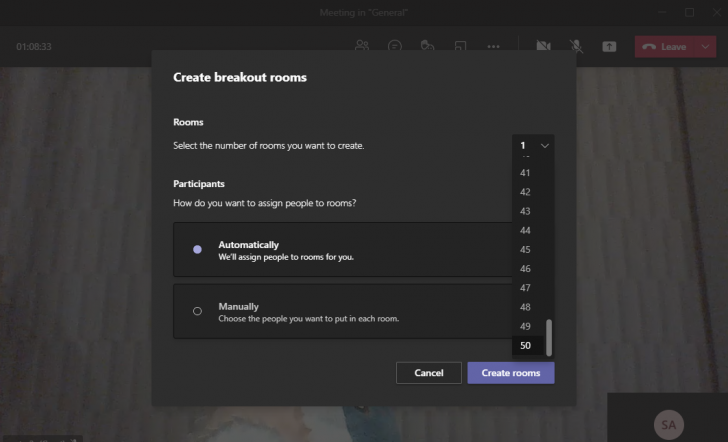728x442 pixels.
Task: Choose 42 rooms from the list
Action: (528, 192)
